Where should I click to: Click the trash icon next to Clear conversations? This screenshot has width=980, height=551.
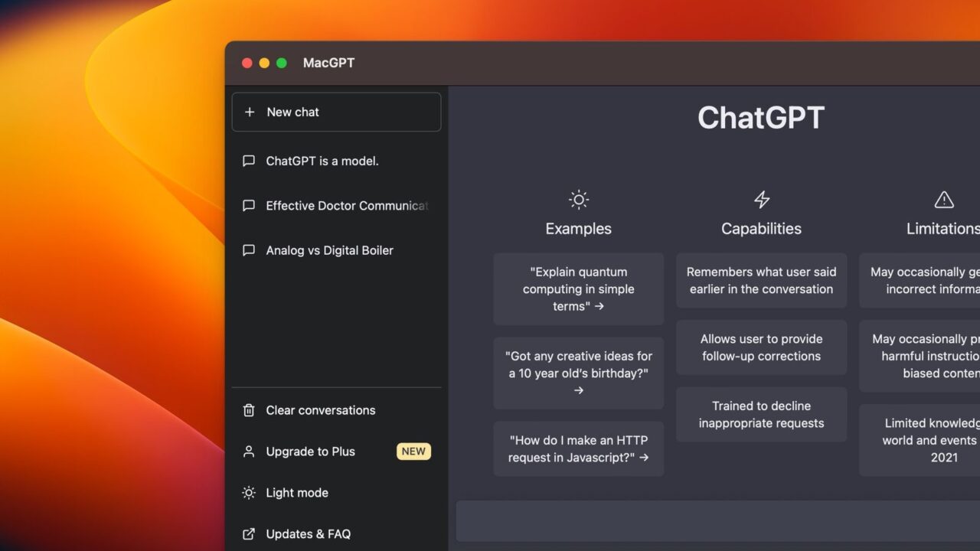point(248,410)
